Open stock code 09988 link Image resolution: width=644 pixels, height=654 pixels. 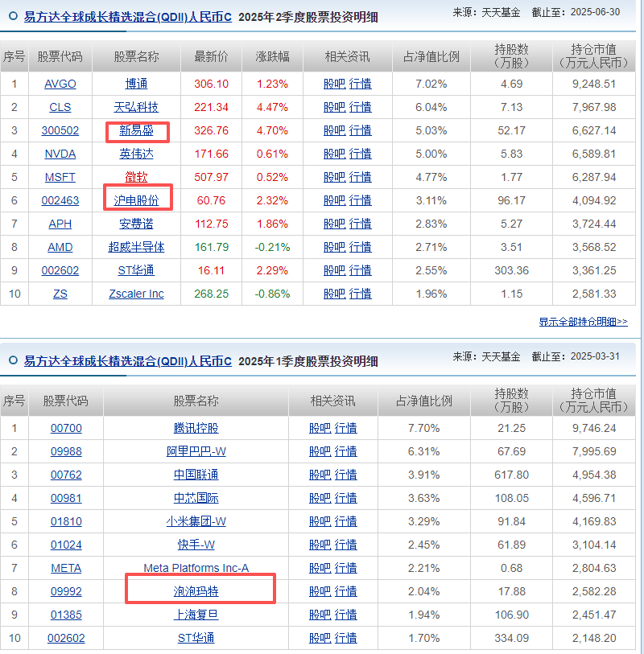[66, 452]
